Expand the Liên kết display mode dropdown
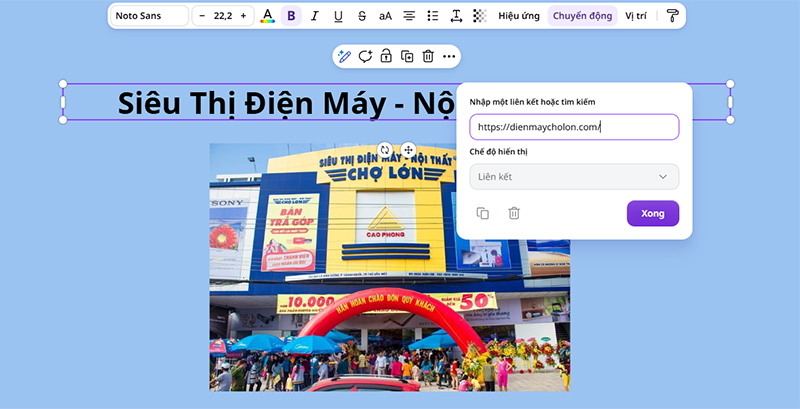Viewport: 800px width, 409px height. [574, 176]
